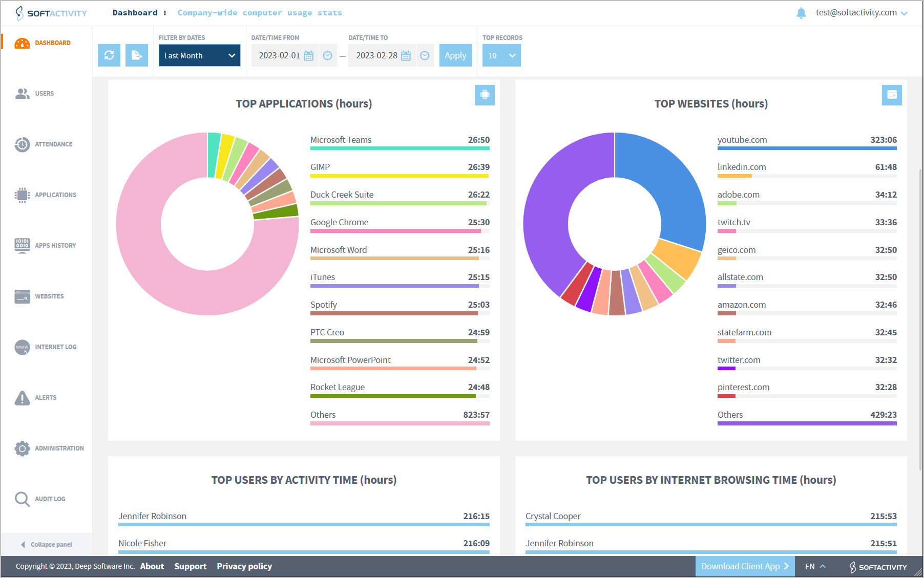Click the Apply button
Viewport: 924px width, 578px height.
point(455,55)
